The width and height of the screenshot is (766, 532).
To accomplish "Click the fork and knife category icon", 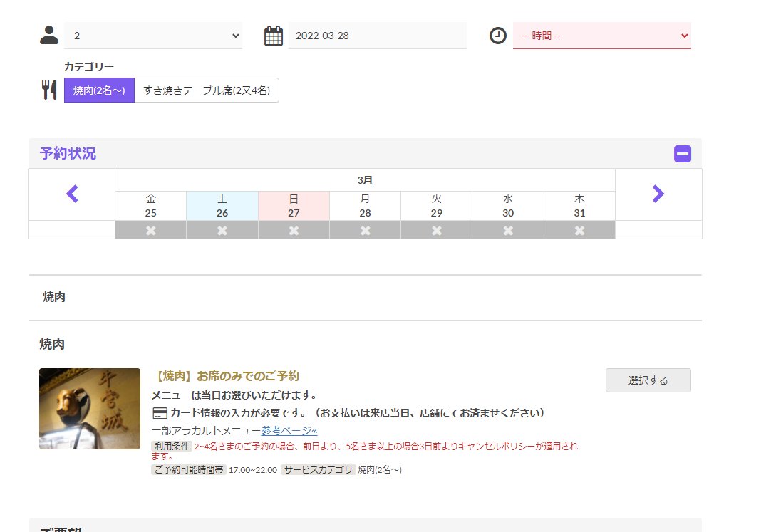I will (x=49, y=90).
